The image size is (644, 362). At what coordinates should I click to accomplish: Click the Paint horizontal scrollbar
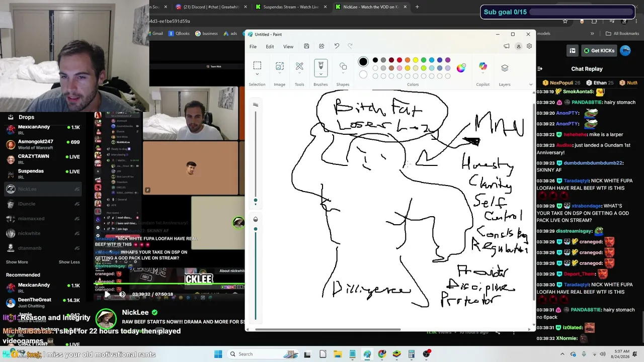pyautogui.click(x=329, y=330)
